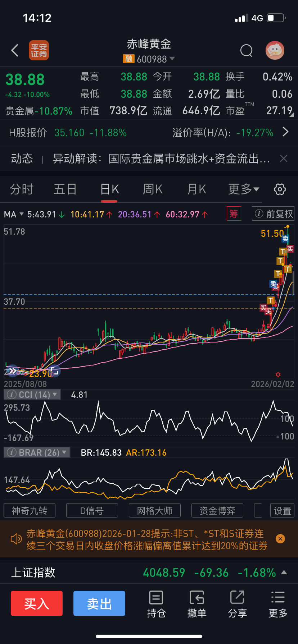Open BRAR (26) indicator dropdown
Viewport: 298px width, 644px height.
(x=64, y=452)
